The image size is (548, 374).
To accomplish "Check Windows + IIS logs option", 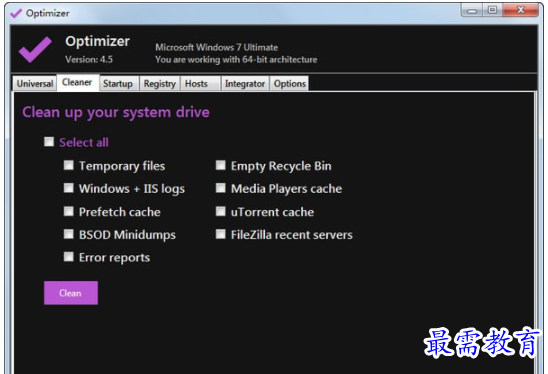I will point(68,188).
